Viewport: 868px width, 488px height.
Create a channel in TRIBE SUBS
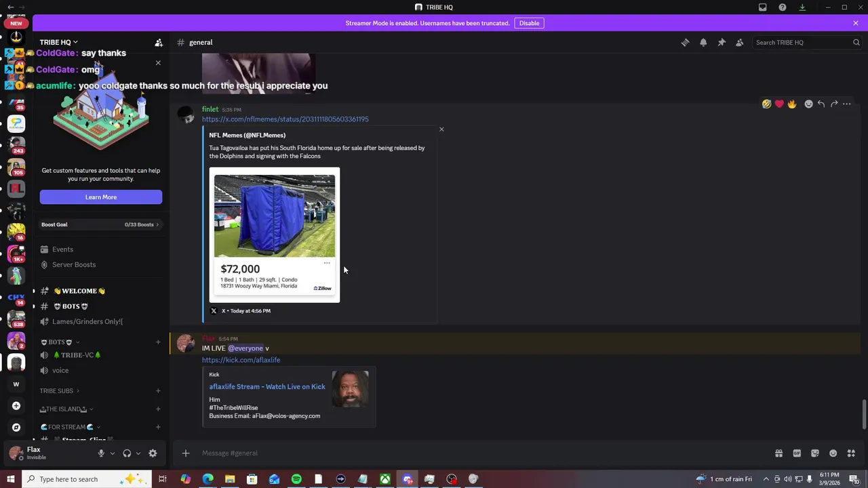(x=158, y=391)
